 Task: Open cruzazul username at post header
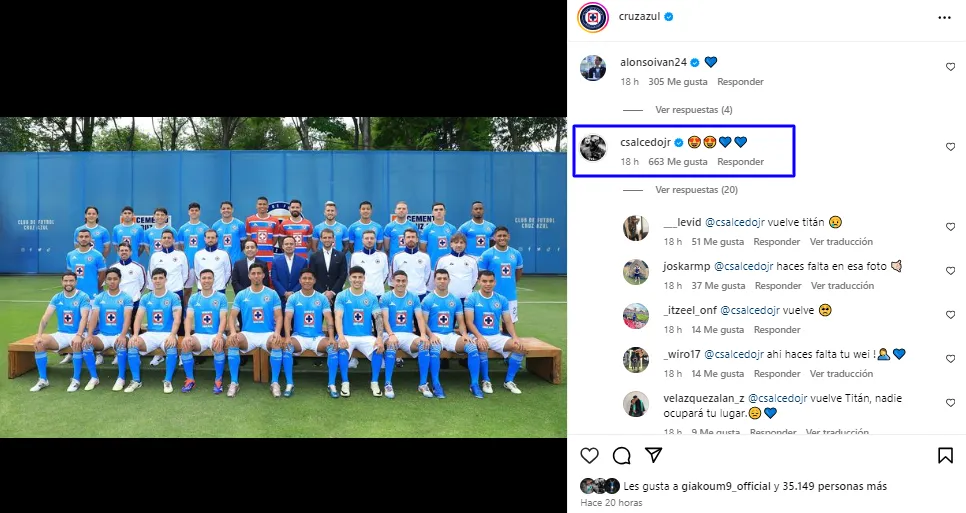(x=639, y=17)
